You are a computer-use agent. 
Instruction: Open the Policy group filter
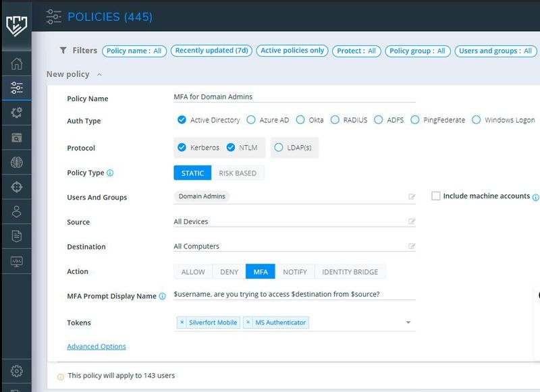point(417,51)
